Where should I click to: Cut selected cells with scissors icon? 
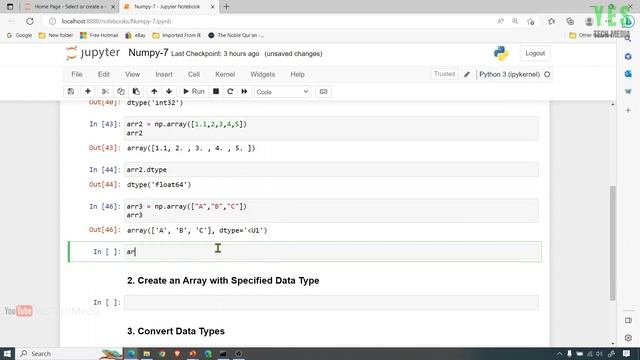(x=105, y=91)
